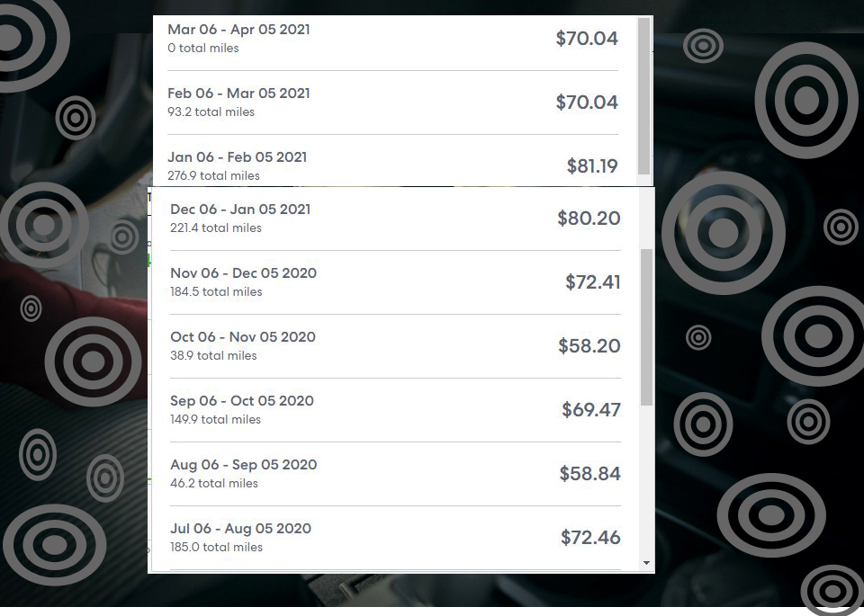Screen dimensions: 864x616
Task: Click the $72.41 billing amount
Action: point(593,282)
